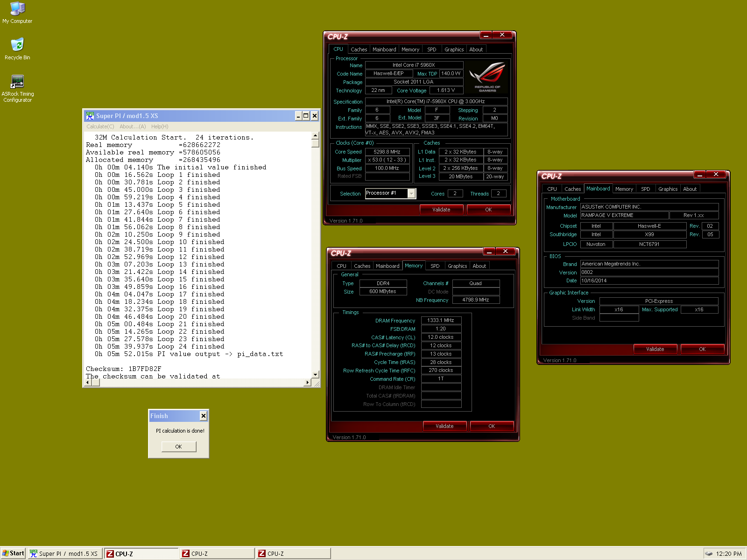
Task: Switch to Graphics tab in Memory CPU-Z window
Action: (x=457, y=266)
